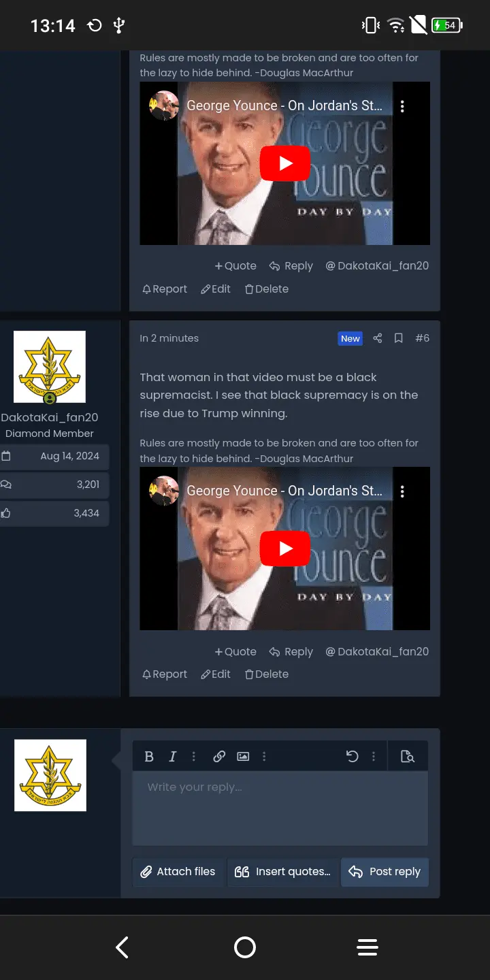Click the Attach files button
Image resolution: width=490 pixels, height=980 pixels.
(178, 872)
